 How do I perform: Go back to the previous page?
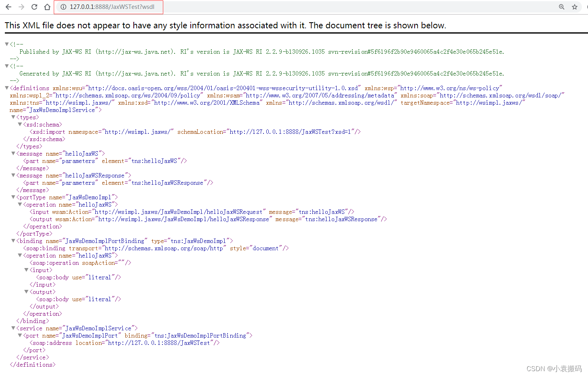[8, 7]
